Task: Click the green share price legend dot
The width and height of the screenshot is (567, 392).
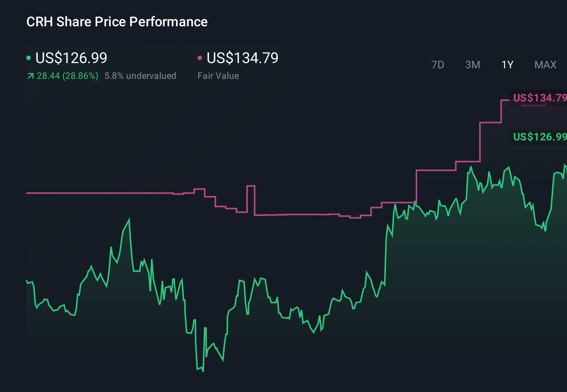Action: click(x=29, y=57)
